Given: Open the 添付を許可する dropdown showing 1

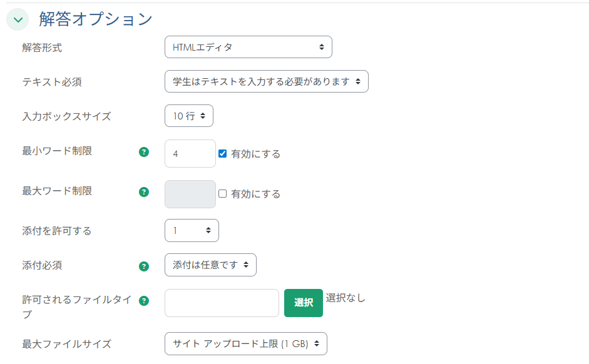Looking at the screenshot, I should click(192, 230).
